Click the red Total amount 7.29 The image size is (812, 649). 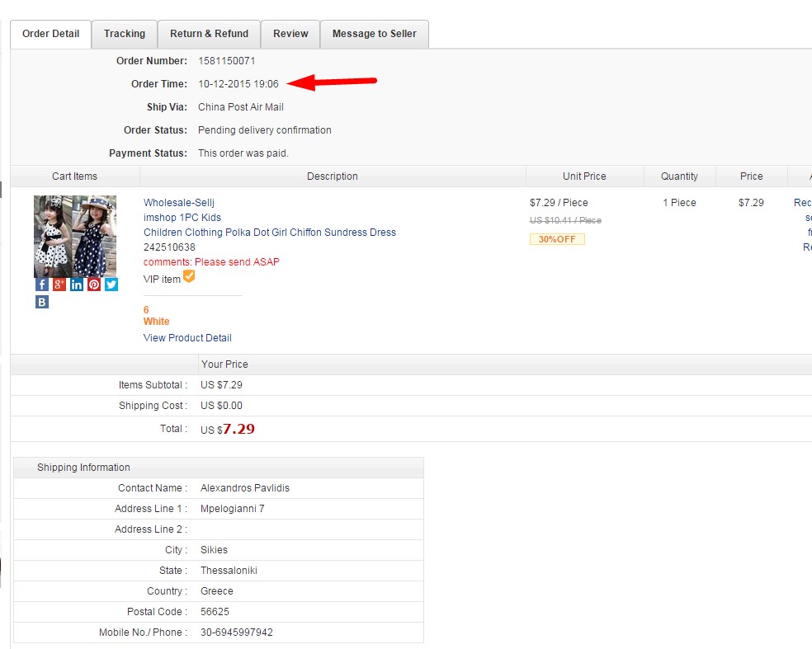tap(238, 428)
